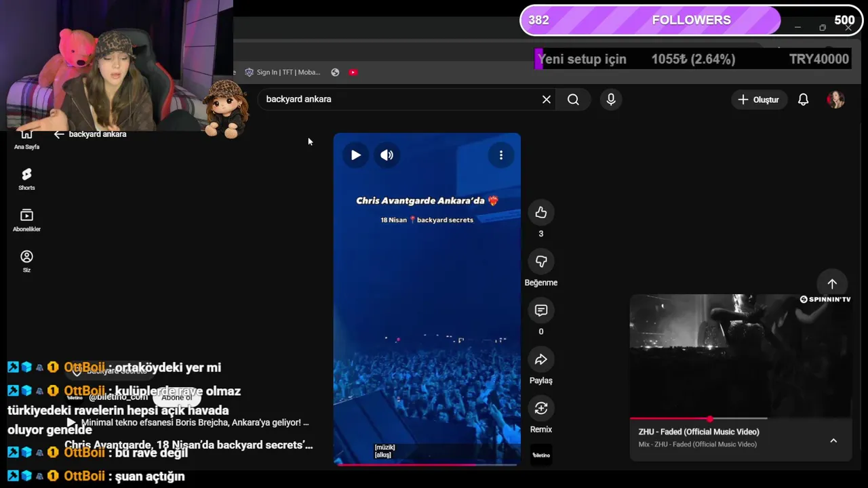Switch to the Sign In | TFT tab

(282, 73)
